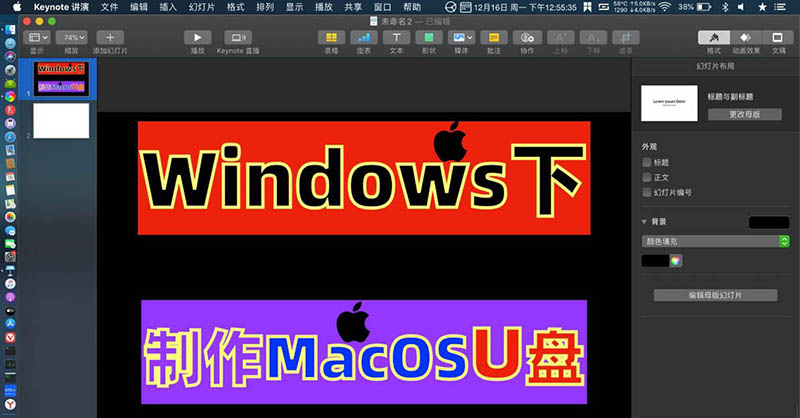Viewport: 800px width, 418px height.
Task: Add a comment with the 批注 icon
Action: [494, 37]
